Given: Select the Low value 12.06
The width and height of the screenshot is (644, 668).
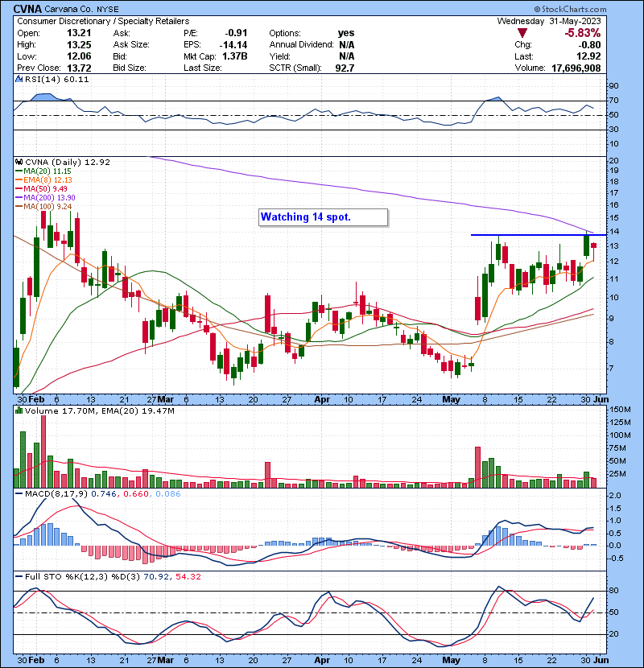Looking at the screenshot, I should (x=79, y=56).
